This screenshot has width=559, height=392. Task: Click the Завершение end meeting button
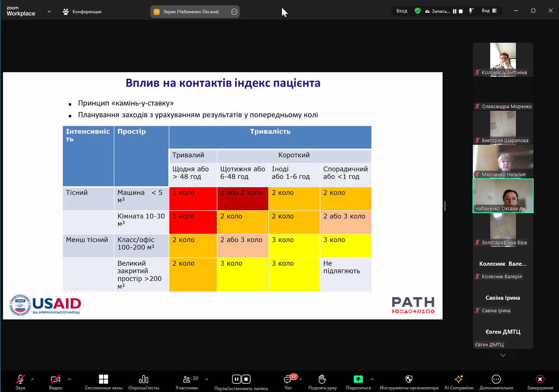pyautogui.click(x=540, y=379)
